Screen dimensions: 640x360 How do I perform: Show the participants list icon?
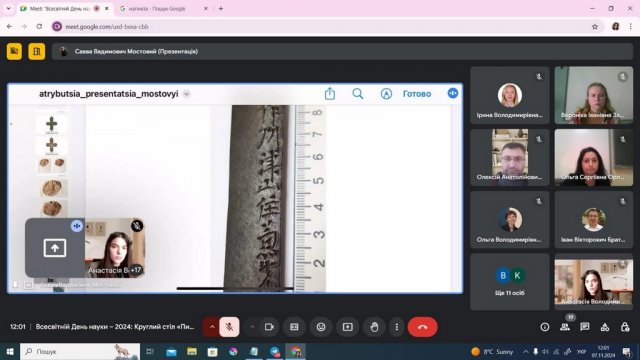pyautogui.click(x=564, y=327)
